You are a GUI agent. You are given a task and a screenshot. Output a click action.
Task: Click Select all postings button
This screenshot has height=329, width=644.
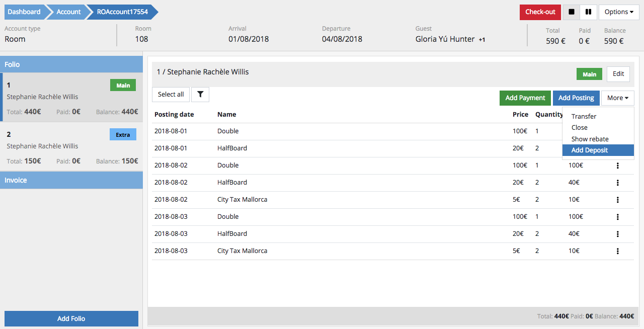[171, 95]
